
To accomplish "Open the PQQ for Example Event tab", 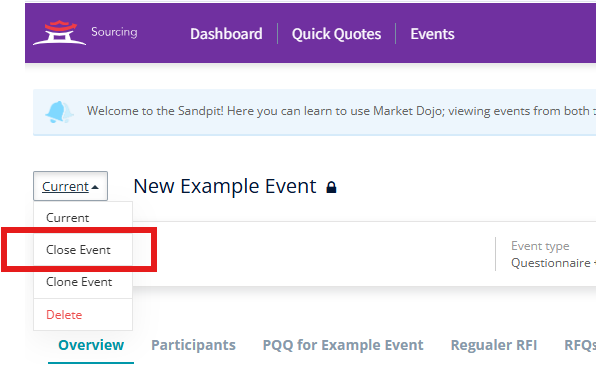I will point(343,345).
